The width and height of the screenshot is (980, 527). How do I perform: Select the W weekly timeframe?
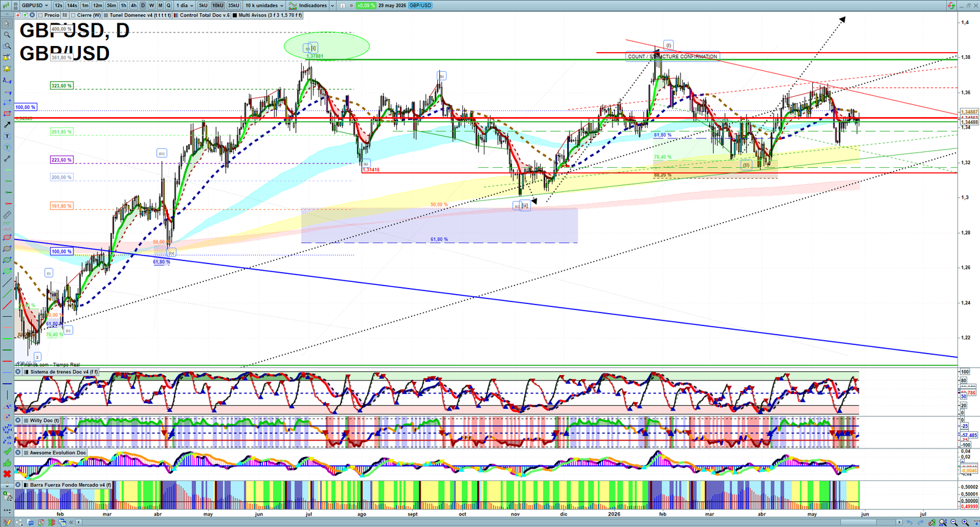[151, 6]
